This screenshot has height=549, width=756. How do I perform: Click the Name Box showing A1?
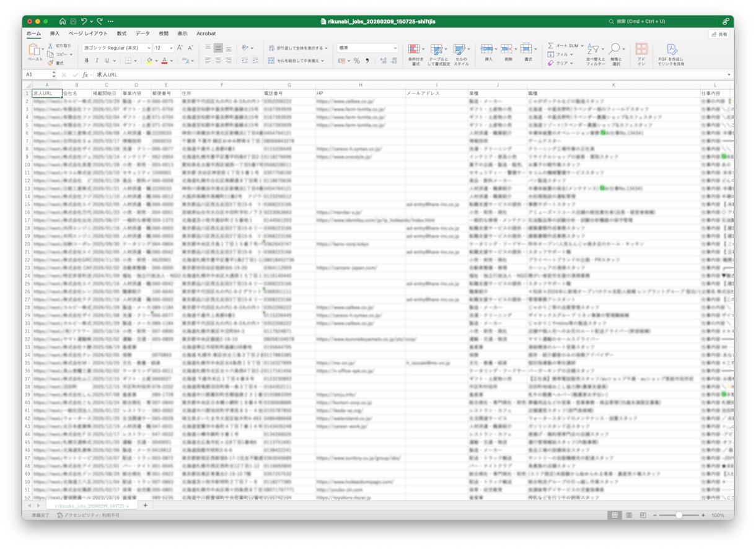tap(39, 75)
